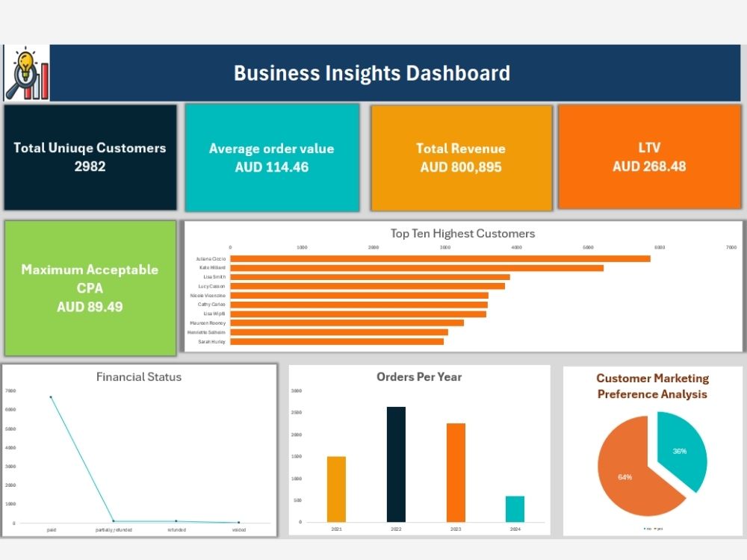
Task: Select the Maureen Rooney bar
Action: 347,323
